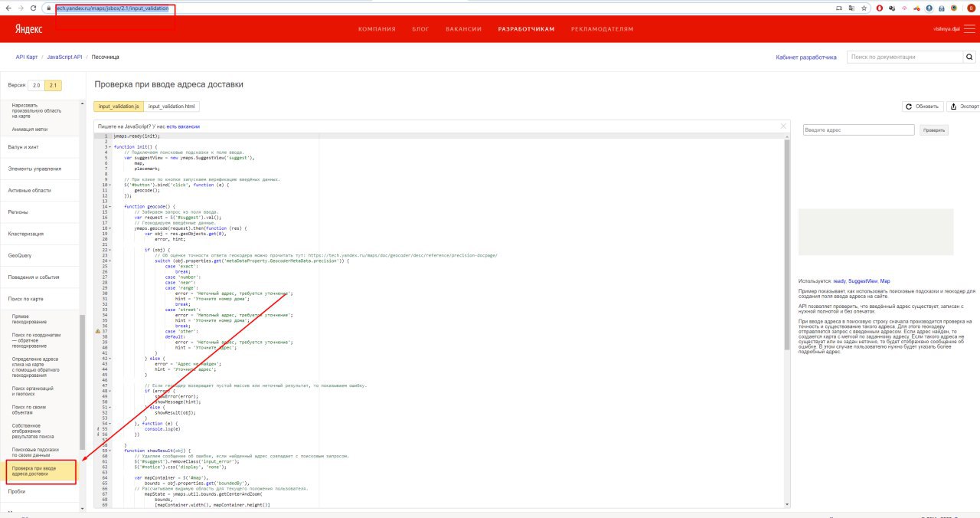Click the browser address bar URL

coord(112,8)
